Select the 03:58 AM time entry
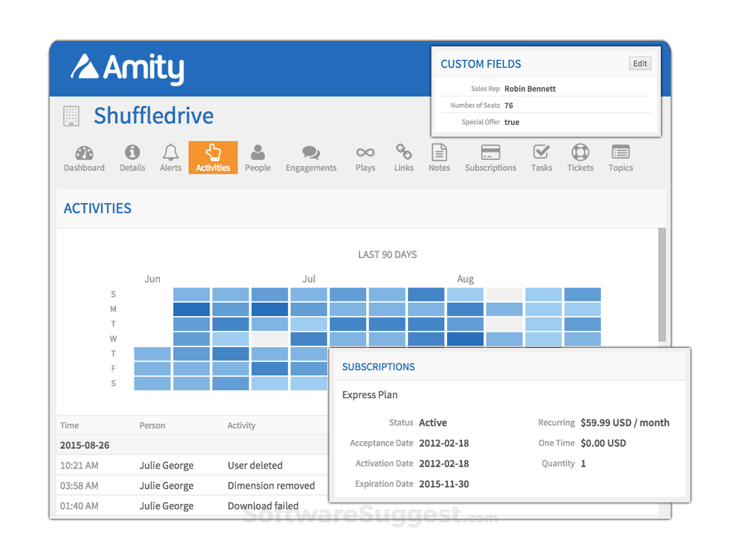The height and width of the screenshot is (560, 740). [x=79, y=486]
